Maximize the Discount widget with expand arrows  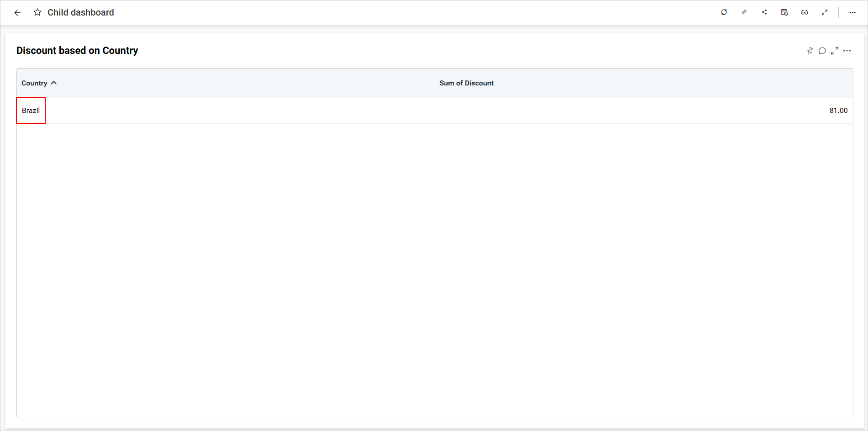coord(835,51)
